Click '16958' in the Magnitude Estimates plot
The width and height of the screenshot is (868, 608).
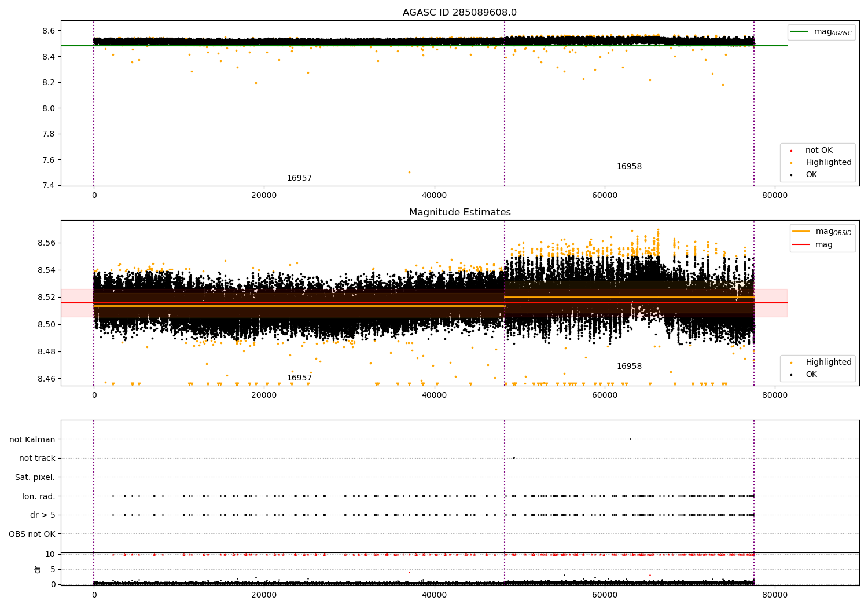[x=629, y=367]
